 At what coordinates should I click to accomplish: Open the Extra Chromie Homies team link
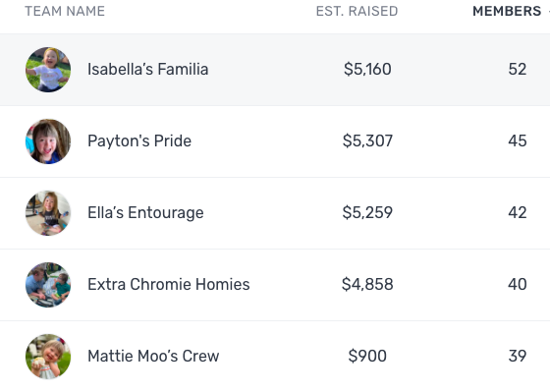tap(169, 284)
